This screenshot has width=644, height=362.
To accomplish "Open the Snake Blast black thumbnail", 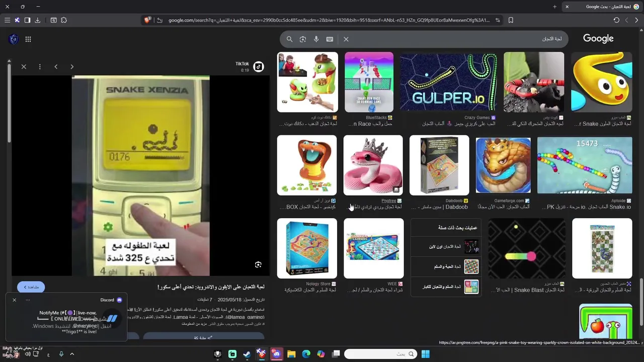I will click(527, 248).
